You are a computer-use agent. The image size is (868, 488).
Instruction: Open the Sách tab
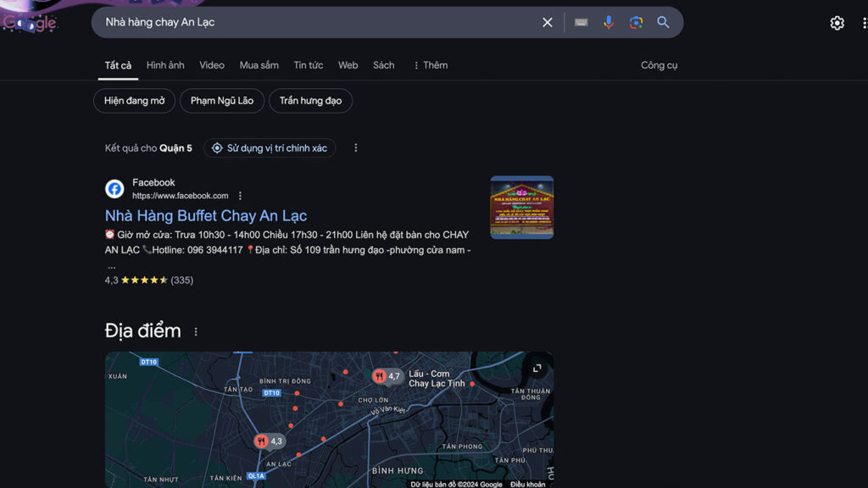tap(384, 65)
